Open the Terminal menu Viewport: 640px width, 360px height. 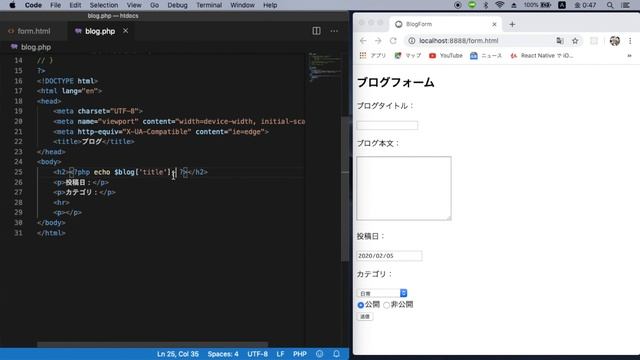pyautogui.click(x=209, y=5)
